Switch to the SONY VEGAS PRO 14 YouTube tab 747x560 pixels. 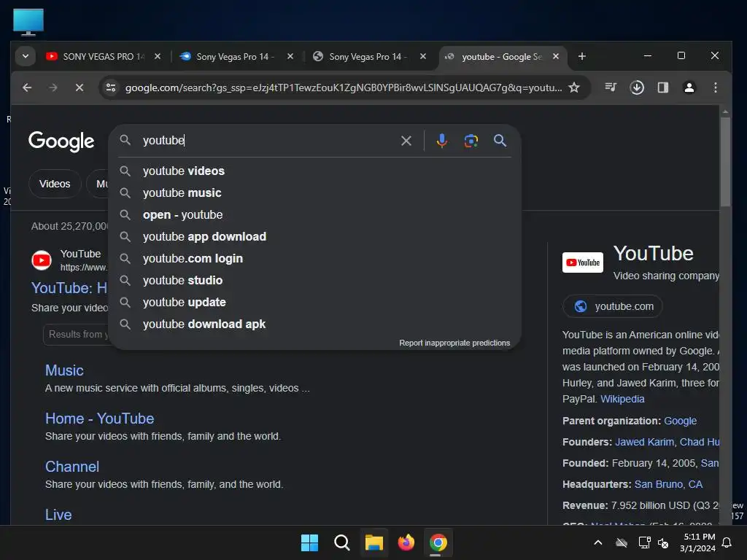[x=102, y=57]
